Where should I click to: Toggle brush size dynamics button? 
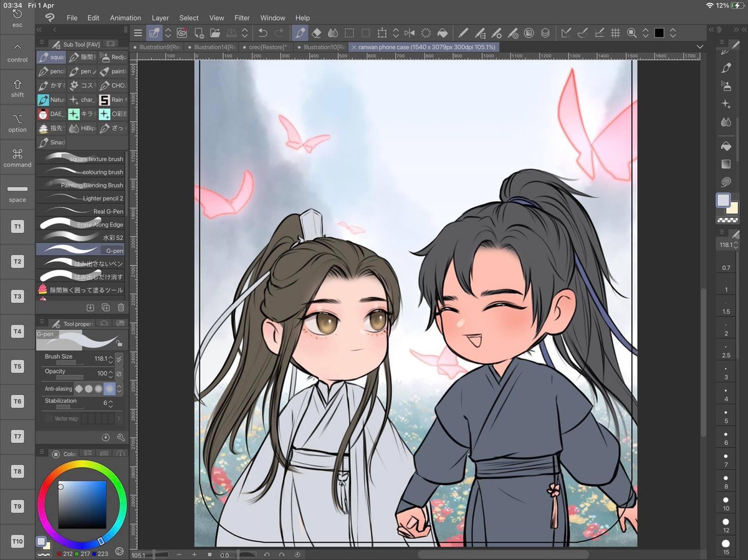pos(119,359)
